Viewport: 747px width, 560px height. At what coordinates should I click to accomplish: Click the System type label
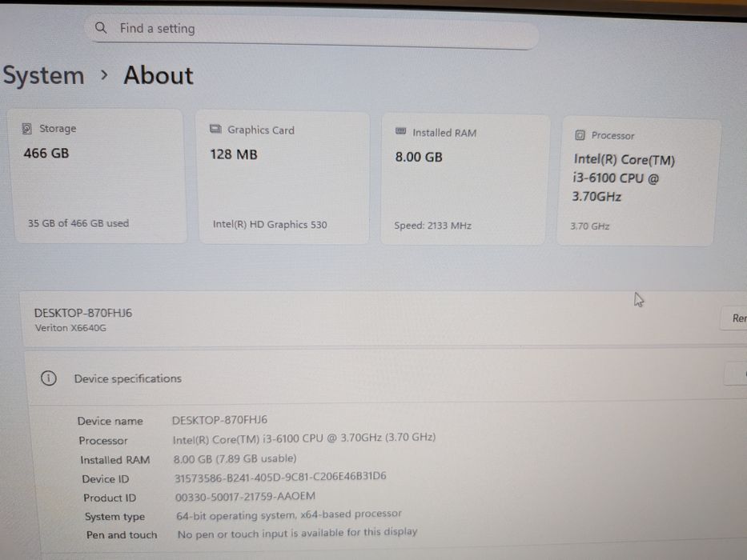114,517
